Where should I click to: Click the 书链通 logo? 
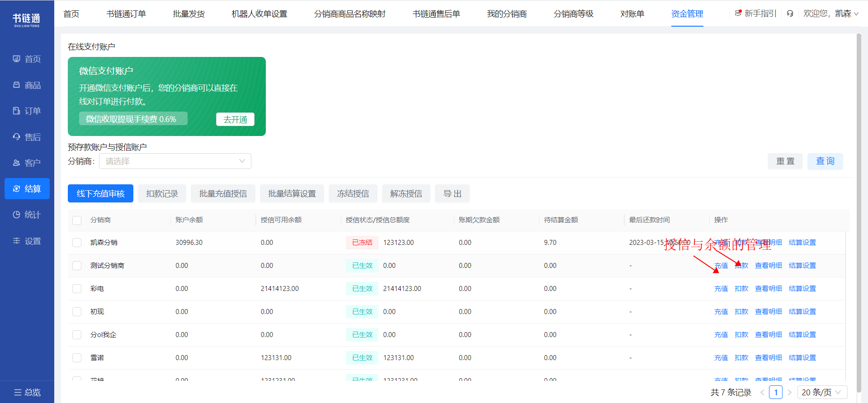[27, 20]
